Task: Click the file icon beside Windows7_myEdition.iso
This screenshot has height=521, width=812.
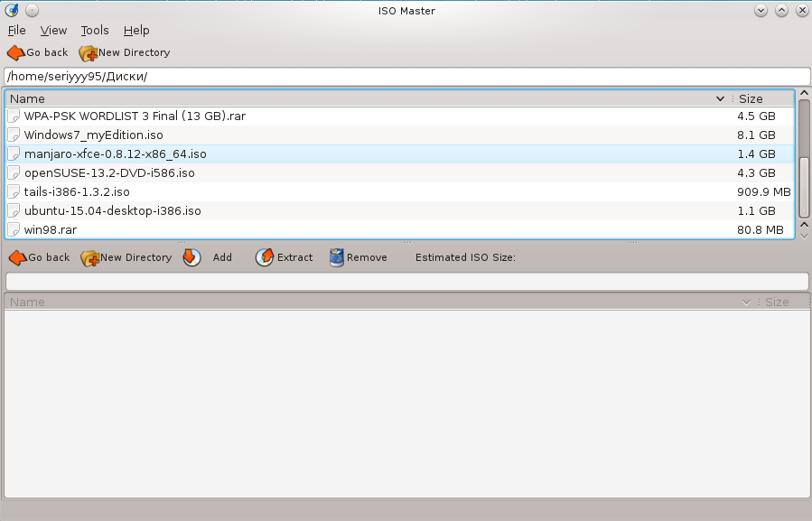Action: point(14,135)
